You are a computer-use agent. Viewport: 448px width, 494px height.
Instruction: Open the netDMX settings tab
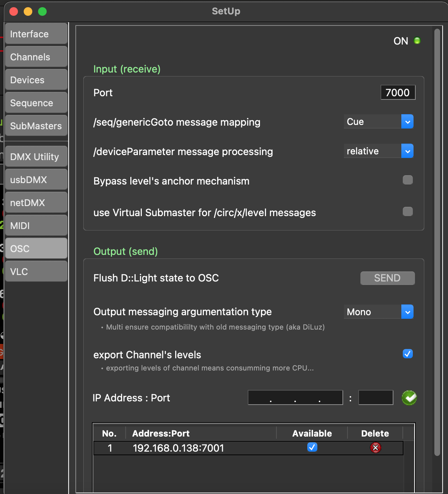click(x=36, y=203)
